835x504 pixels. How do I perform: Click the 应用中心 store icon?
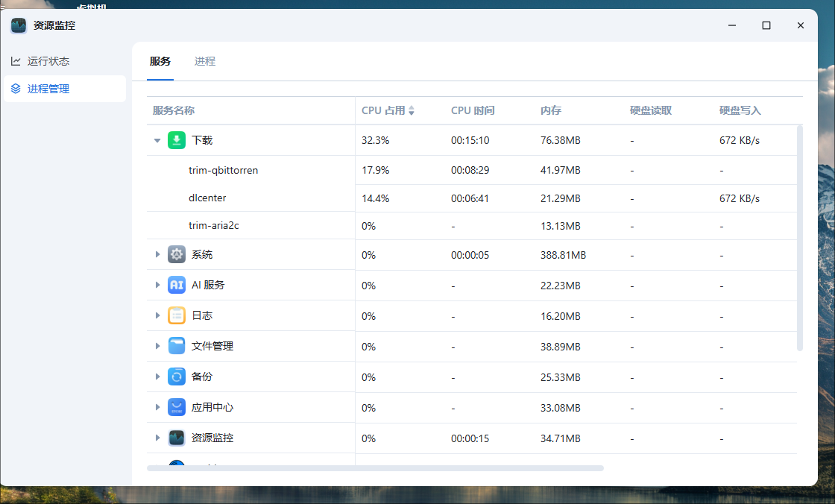pyautogui.click(x=176, y=407)
